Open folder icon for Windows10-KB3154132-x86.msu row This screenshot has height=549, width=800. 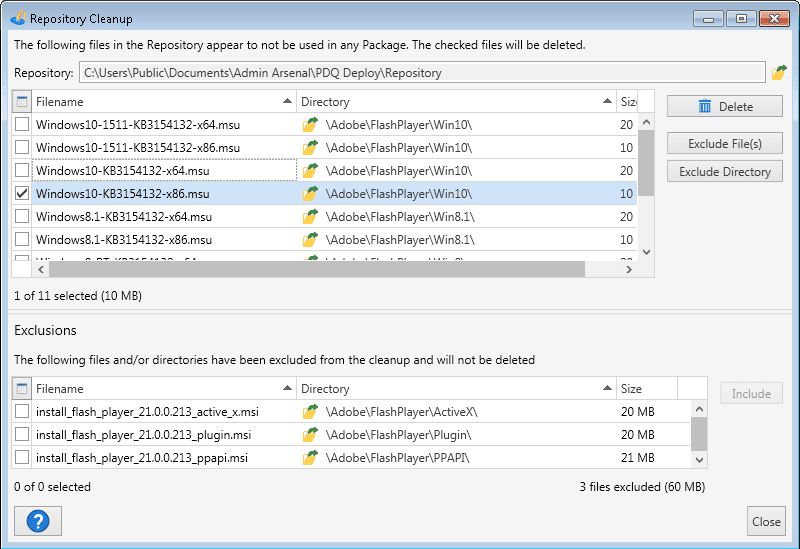310,193
